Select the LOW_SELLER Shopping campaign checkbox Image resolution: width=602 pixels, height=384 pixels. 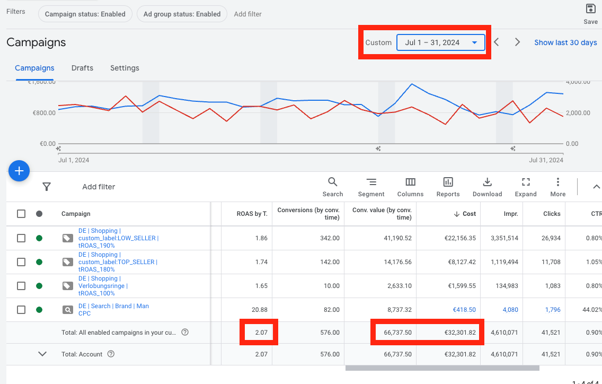[x=21, y=238]
